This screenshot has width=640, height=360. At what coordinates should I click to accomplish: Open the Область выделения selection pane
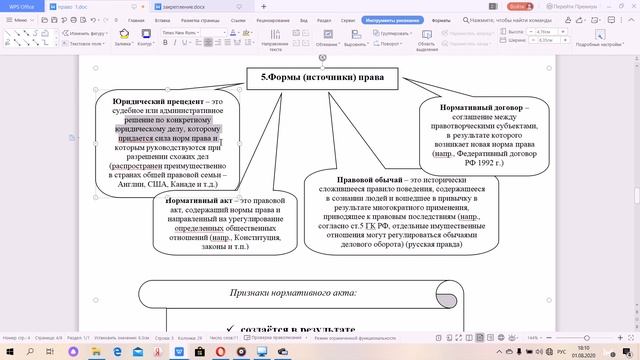[x=427, y=34]
